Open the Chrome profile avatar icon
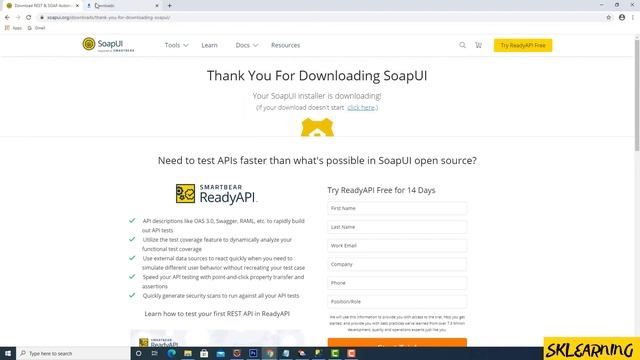 pos(622,18)
